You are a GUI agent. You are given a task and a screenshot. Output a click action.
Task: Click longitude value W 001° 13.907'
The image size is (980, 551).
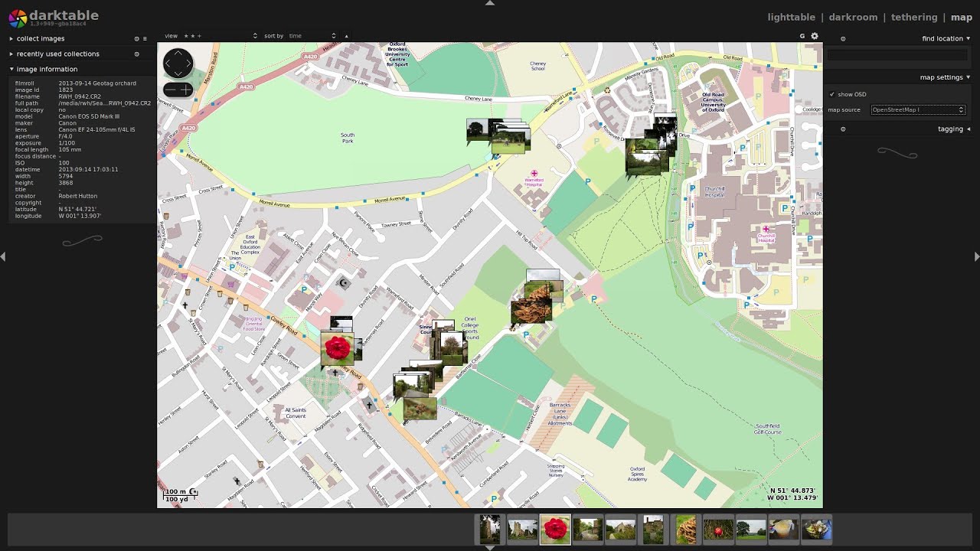pyautogui.click(x=80, y=216)
